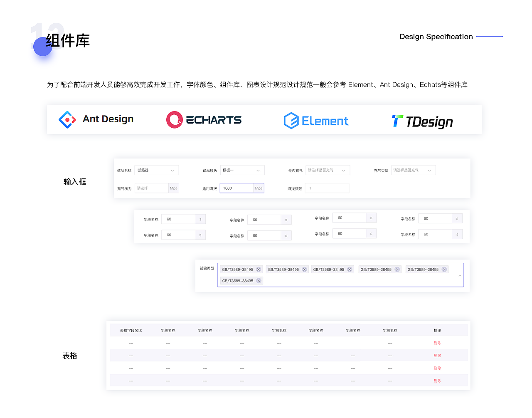The height and width of the screenshot is (418, 532).
Task: Click the Ant Design logo icon
Action: tap(67, 120)
